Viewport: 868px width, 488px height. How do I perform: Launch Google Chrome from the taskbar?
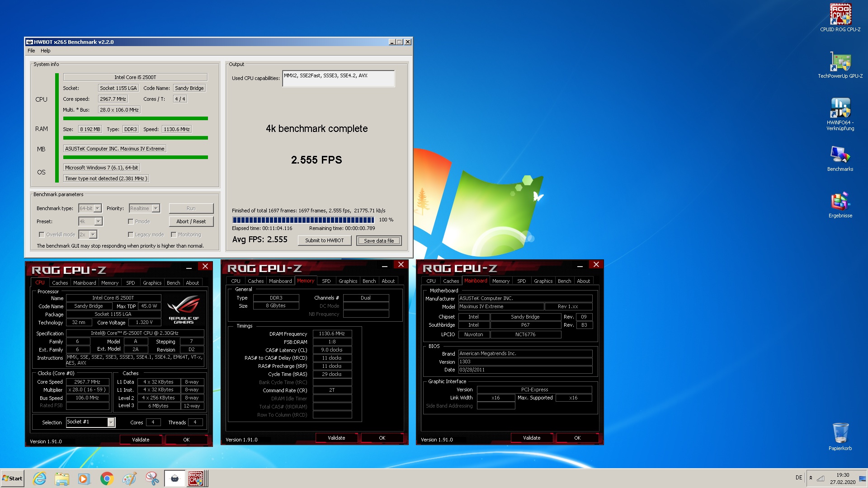107,479
